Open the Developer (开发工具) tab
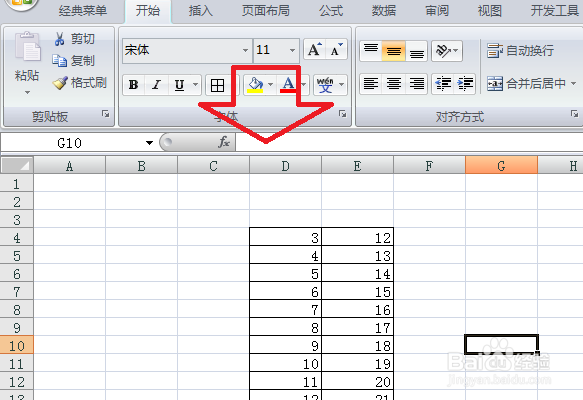Screen dimensions: 583x400 click(555, 10)
